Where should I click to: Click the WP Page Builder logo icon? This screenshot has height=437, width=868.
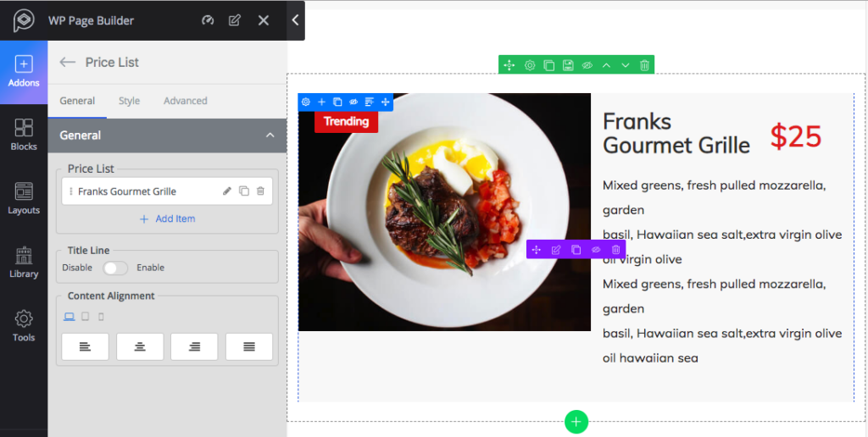tap(23, 20)
